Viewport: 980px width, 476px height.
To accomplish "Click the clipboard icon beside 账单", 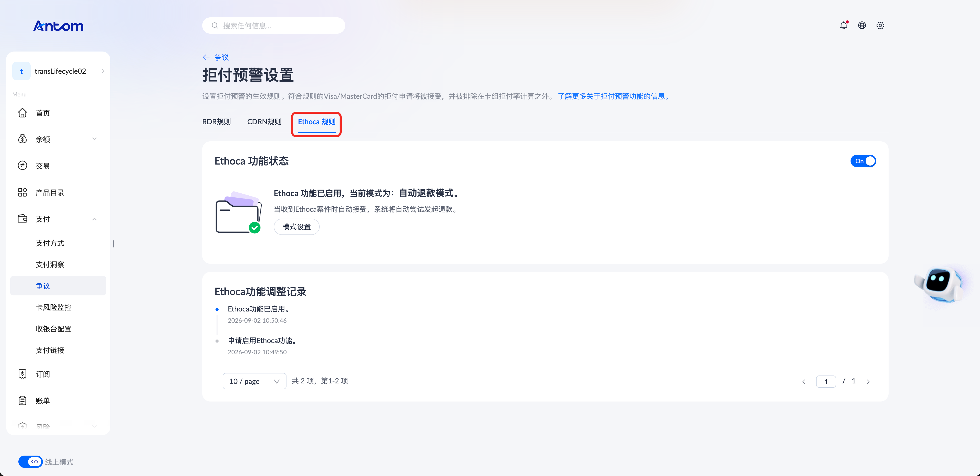I will pyautogui.click(x=22, y=400).
